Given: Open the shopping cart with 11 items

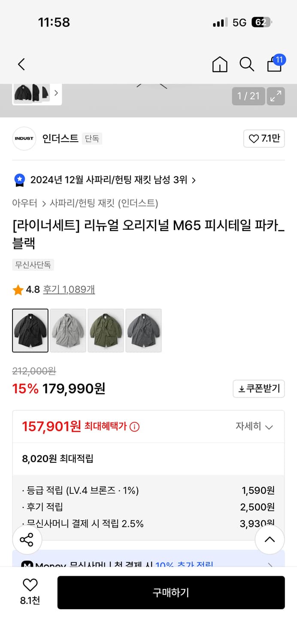Looking at the screenshot, I should click(274, 64).
